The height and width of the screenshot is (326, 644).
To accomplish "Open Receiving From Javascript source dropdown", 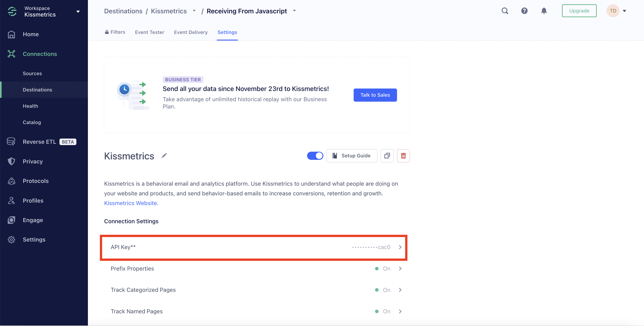I will (294, 10).
